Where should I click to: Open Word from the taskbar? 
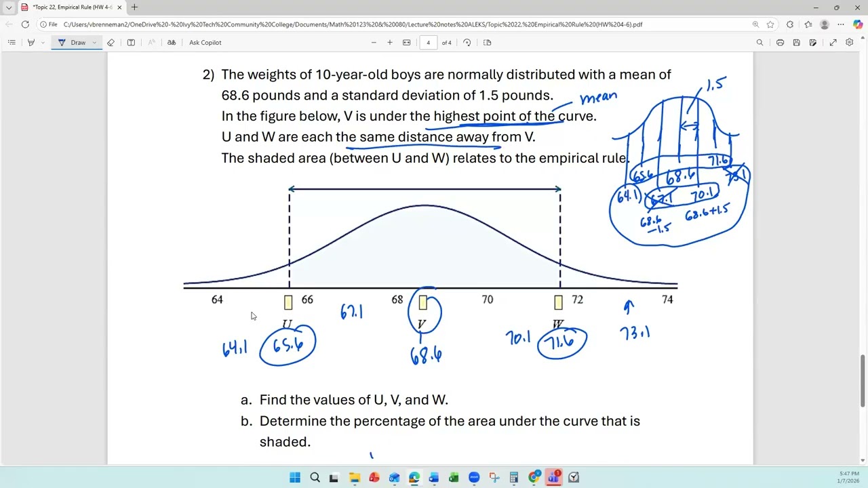pyautogui.click(x=434, y=478)
